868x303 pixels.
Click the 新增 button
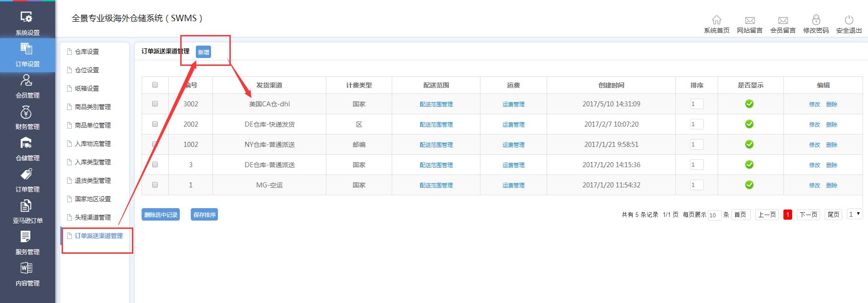click(203, 52)
